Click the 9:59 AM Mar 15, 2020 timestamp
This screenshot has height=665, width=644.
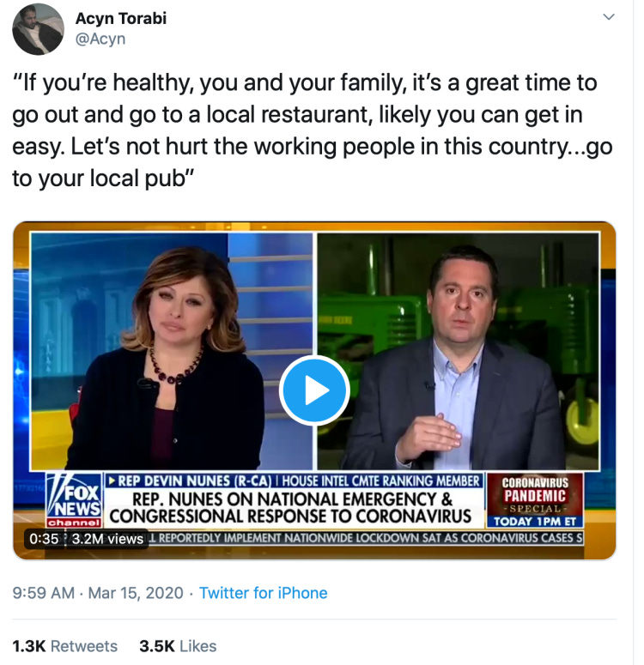(98, 593)
